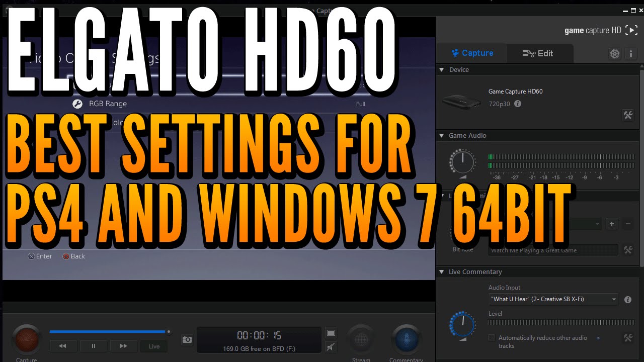
Task: Enable 'Automatically reduce other audio tracks' checkbox
Action: [492, 338]
